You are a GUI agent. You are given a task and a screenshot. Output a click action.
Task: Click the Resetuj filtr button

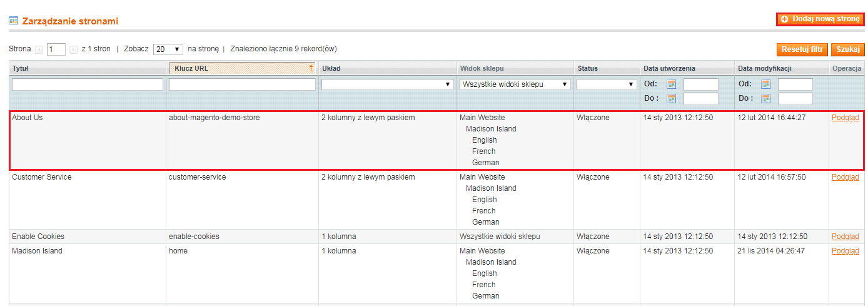802,49
